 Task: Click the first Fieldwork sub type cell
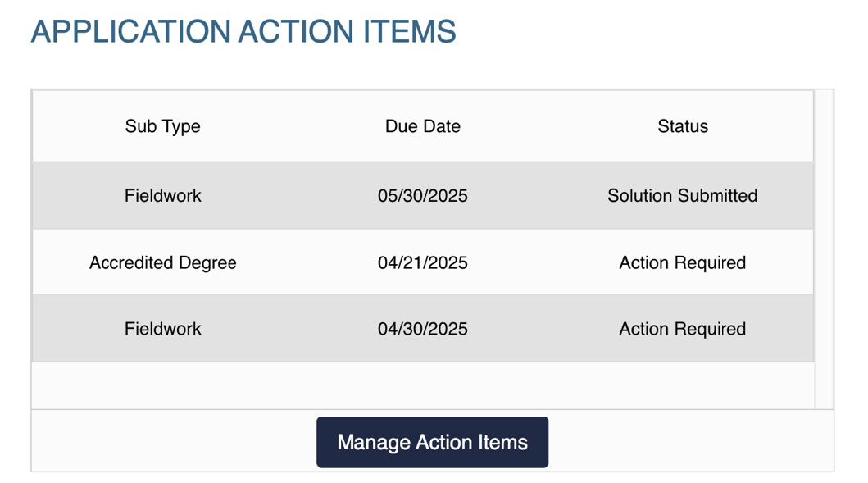[163, 195]
